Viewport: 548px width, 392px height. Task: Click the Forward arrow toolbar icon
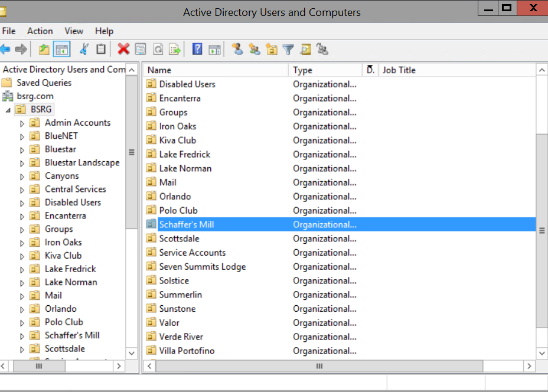21,49
